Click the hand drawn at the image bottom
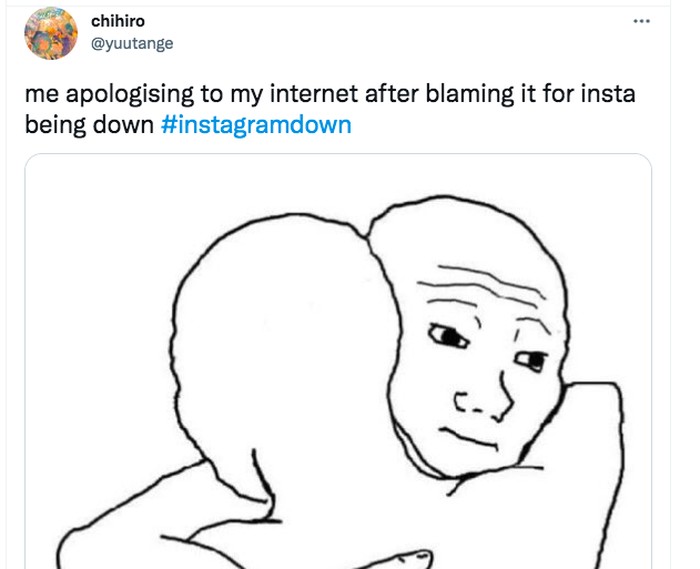The image size is (700, 569). pos(393,559)
